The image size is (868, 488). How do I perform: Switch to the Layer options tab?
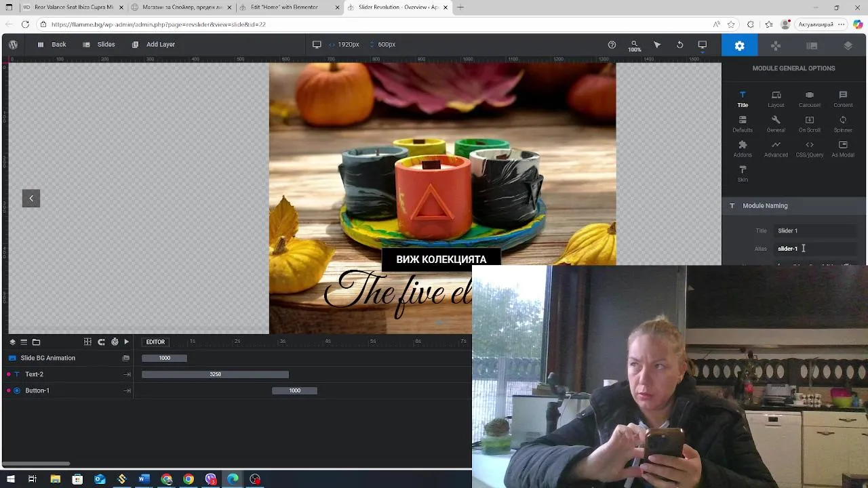click(x=848, y=45)
